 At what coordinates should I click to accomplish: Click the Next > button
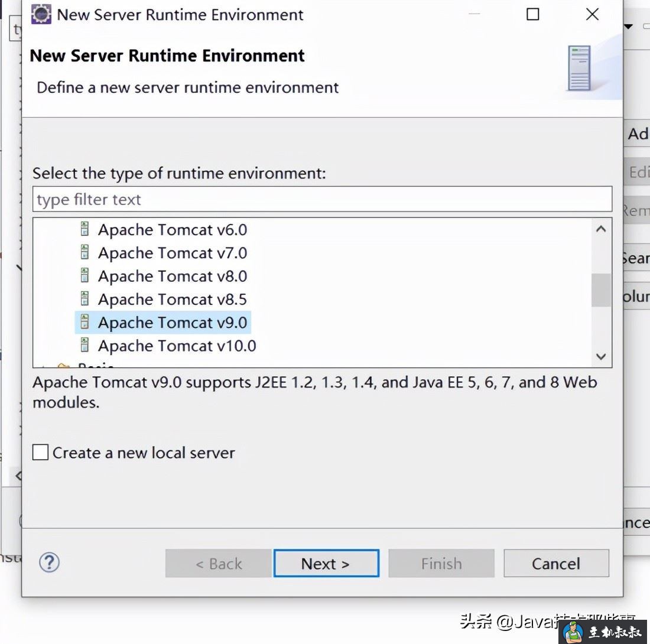[x=326, y=563]
